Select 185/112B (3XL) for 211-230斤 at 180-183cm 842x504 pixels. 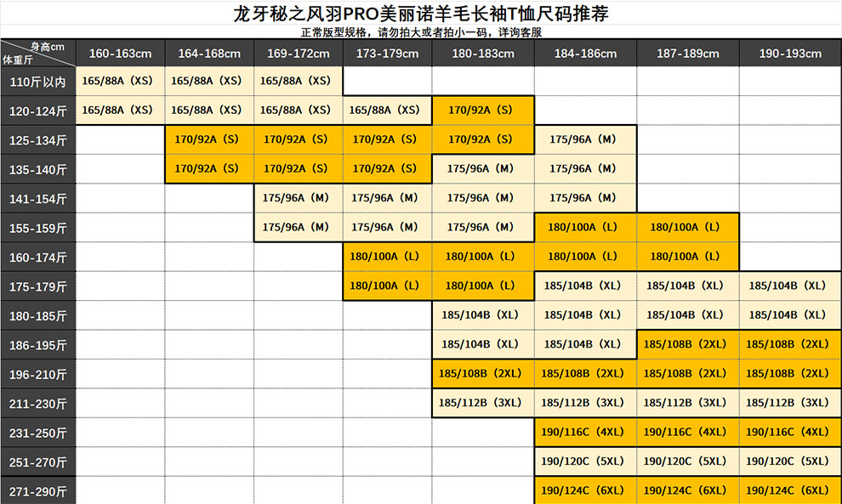click(x=483, y=403)
